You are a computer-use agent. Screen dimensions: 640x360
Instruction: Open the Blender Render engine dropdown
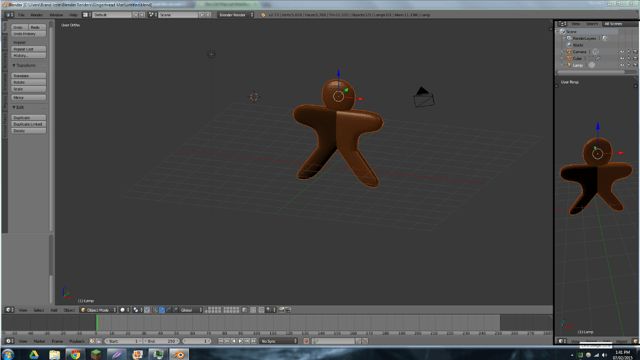pos(236,15)
